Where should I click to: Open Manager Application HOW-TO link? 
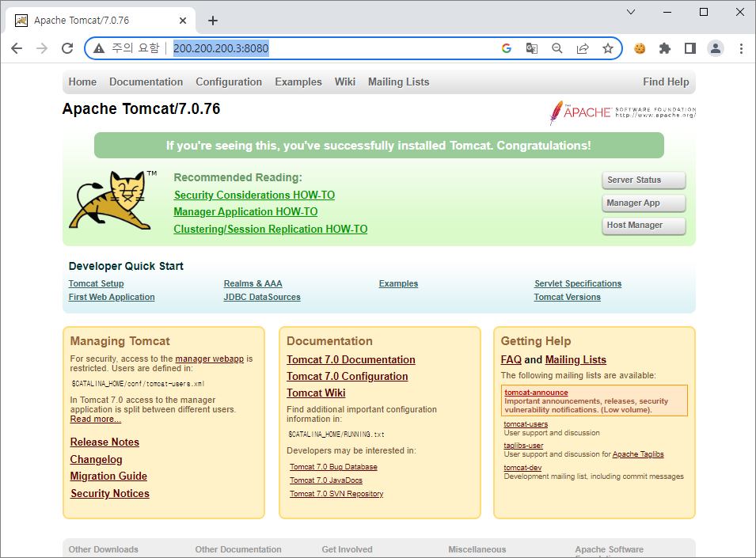245,212
